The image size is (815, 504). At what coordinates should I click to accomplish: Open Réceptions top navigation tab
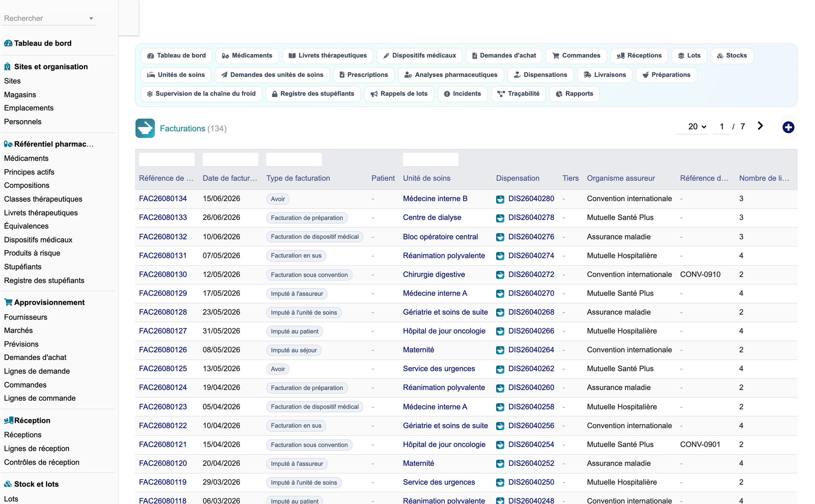pyautogui.click(x=639, y=56)
